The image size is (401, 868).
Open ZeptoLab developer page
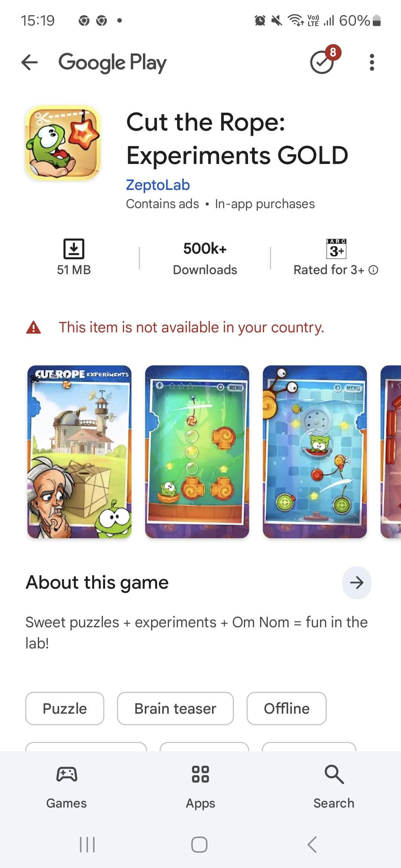(158, 185)
